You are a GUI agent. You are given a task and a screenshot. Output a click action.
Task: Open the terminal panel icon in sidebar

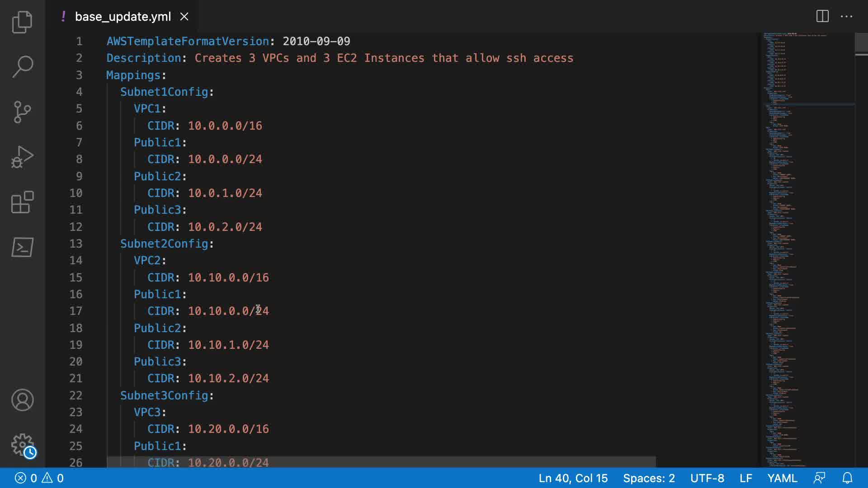click(22, 247)
